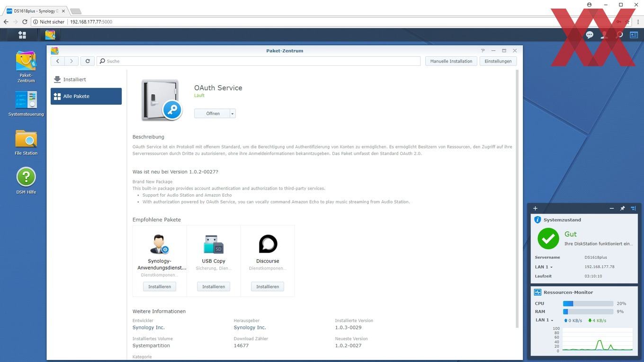Open Paket-Zentrum desktop shortcut
Viewport: 644px width, 362px height.
26,67
